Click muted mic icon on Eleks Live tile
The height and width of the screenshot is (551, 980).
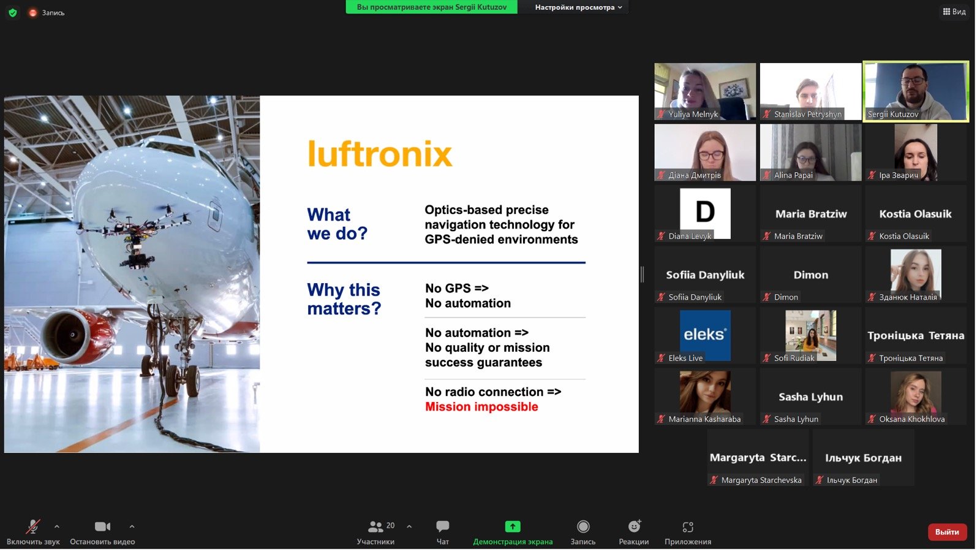click(x=661, y=358)
